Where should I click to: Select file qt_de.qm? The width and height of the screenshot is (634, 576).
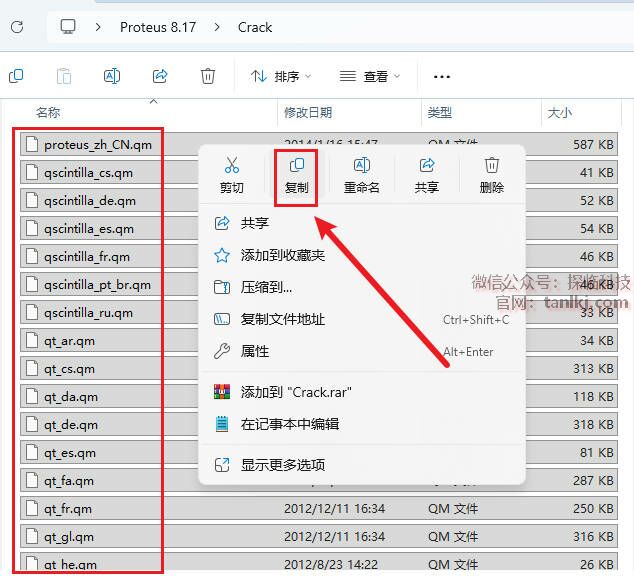click(71, 425)
